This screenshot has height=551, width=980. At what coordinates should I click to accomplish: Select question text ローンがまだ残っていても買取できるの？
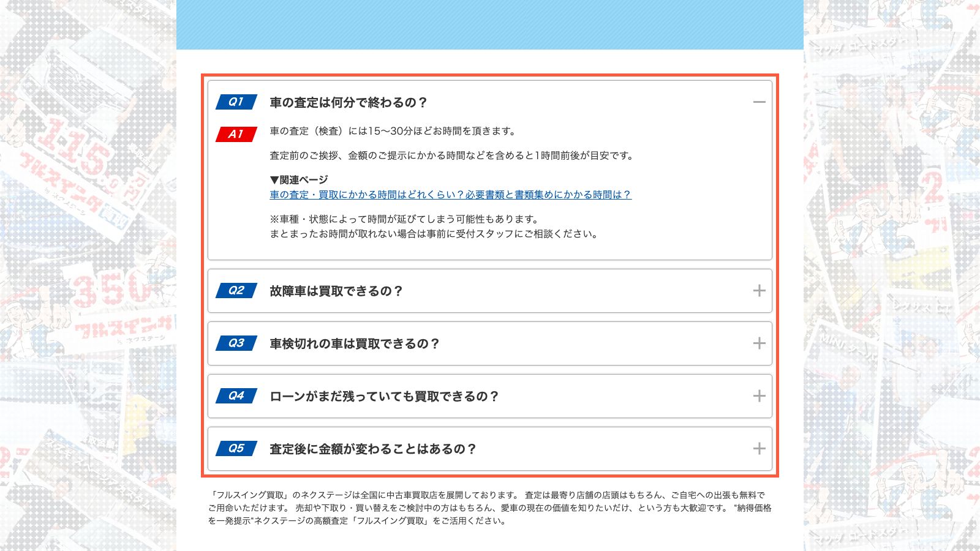(385, 397)
